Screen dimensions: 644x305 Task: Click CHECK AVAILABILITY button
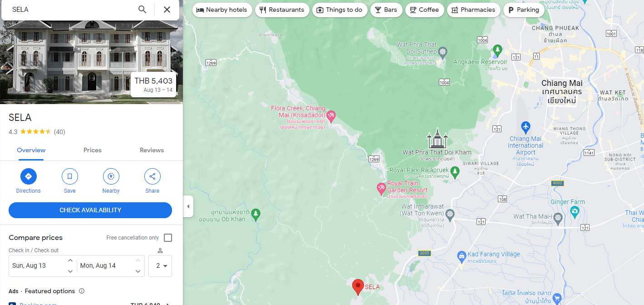point(90,210)
